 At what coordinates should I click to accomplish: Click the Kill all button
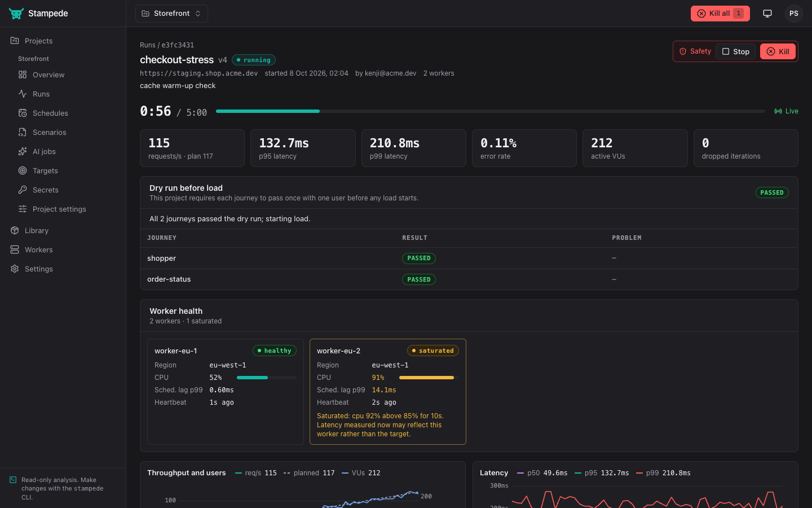pyautogui.click(x=720, y=14)
